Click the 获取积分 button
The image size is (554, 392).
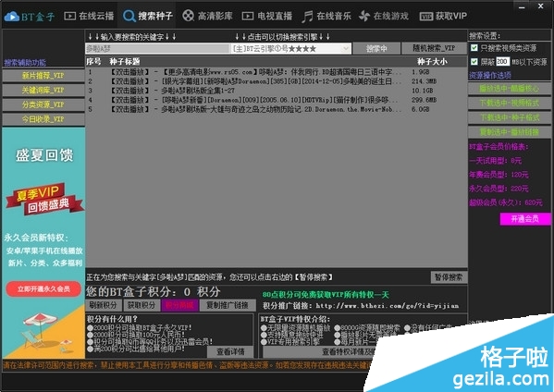[142, 305]
